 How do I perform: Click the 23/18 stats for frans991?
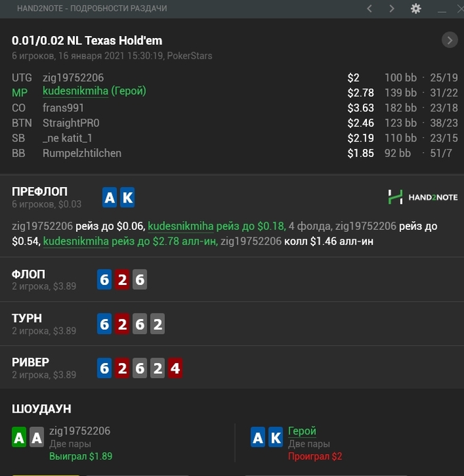[444, 108]
